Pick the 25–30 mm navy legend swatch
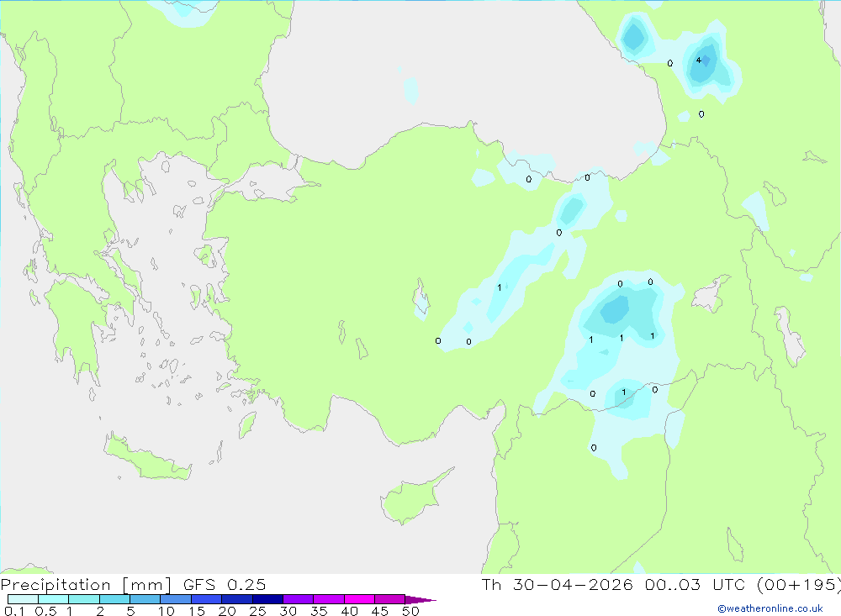Viewport: 841px width, 616px height. (x=267, y=599)
